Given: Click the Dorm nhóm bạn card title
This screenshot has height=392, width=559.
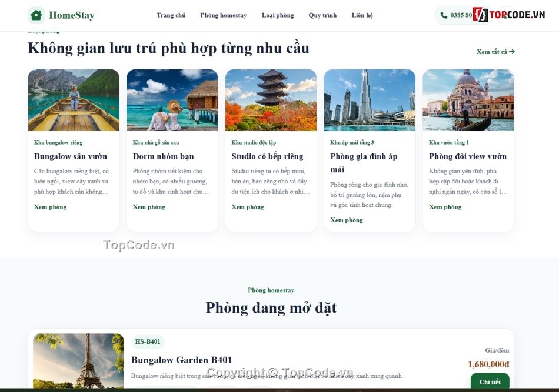Looking at the screenshot, I should (x=163, y=156).
